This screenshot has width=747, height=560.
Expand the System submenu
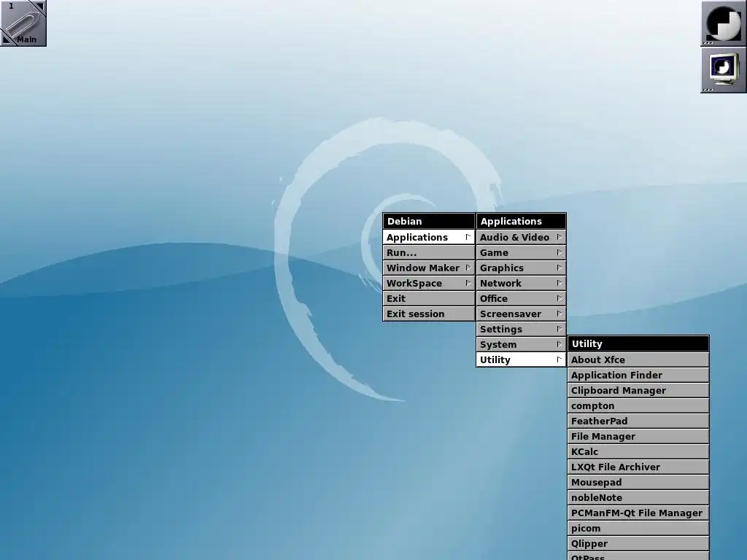(521, 344)
